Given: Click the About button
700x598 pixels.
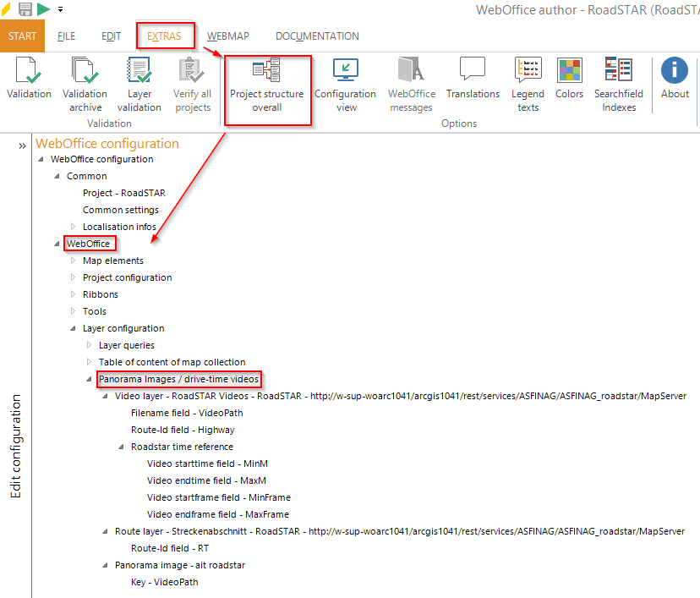Looking at the screenshot, I should coord(675,80).
